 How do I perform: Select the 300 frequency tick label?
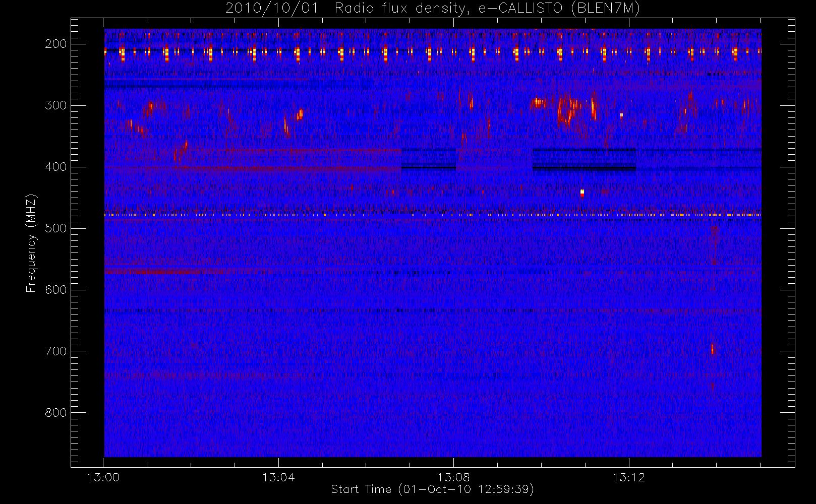56,105
